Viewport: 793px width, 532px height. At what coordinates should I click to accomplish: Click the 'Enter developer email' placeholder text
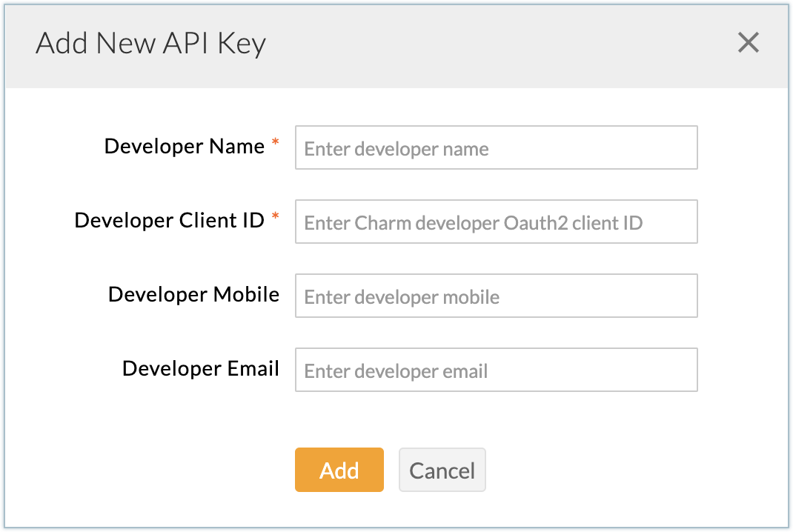[396, 371]
